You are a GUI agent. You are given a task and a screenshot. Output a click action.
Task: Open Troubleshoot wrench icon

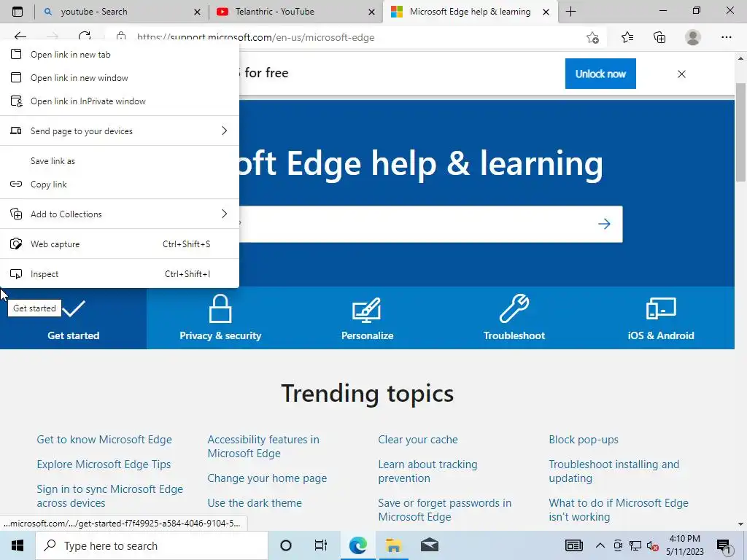pyautogui.click(x=514, y=308)
